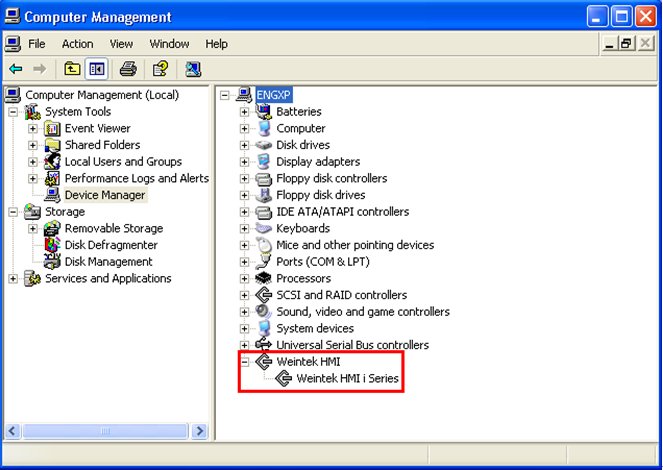Select Performance Logs and Alerts
The height and width of the screenshot is (470, 663).
[x=137, y=178]
